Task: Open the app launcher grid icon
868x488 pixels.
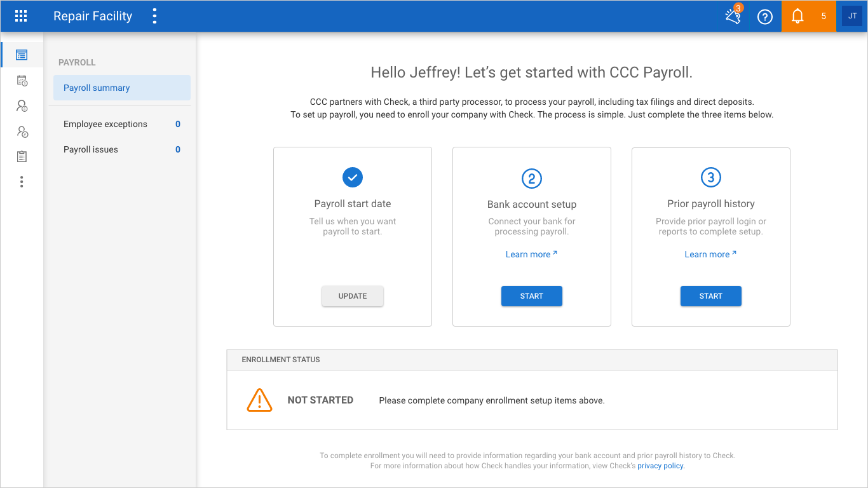Action: [21, 17]
